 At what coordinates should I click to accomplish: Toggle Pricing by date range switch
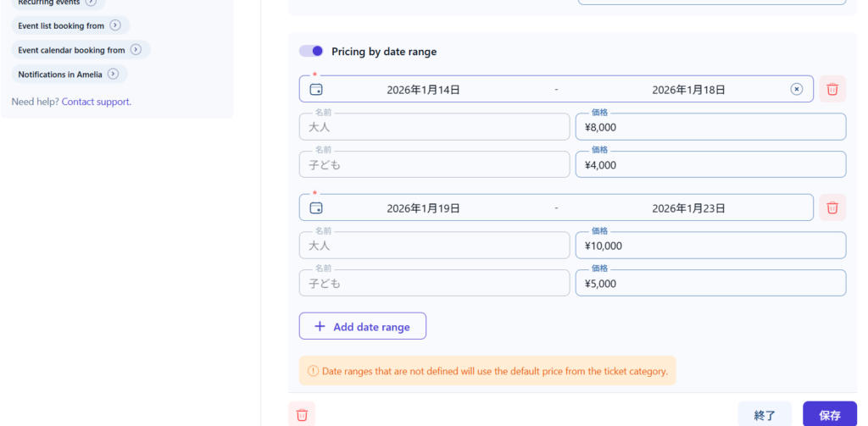pyautogui.click(x=311, y=52)
